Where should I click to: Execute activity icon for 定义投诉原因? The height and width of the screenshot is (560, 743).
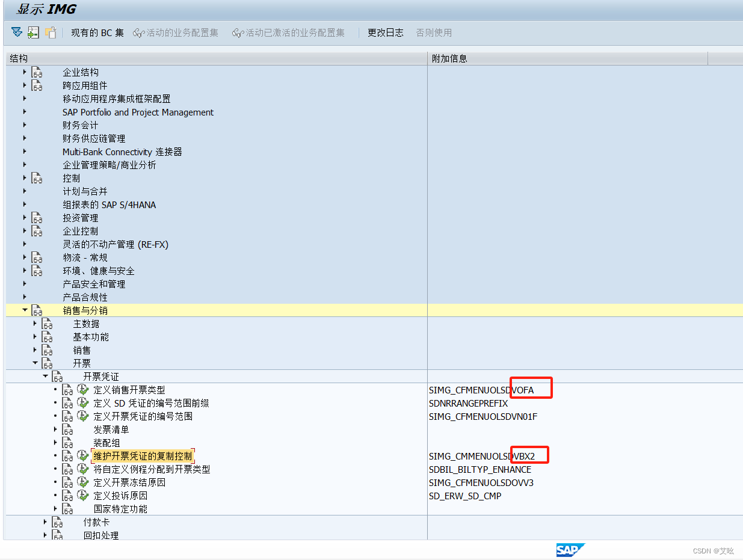pos(83,496)
